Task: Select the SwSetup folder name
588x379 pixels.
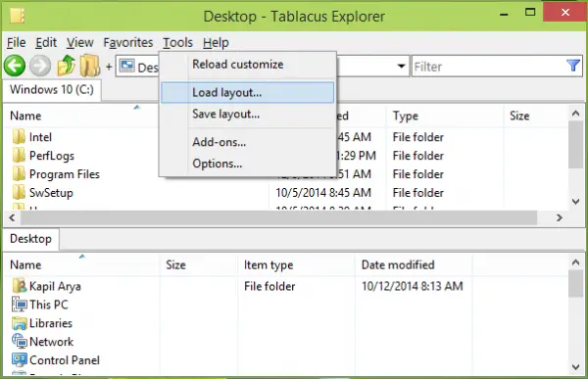Action: pos(51,193)
